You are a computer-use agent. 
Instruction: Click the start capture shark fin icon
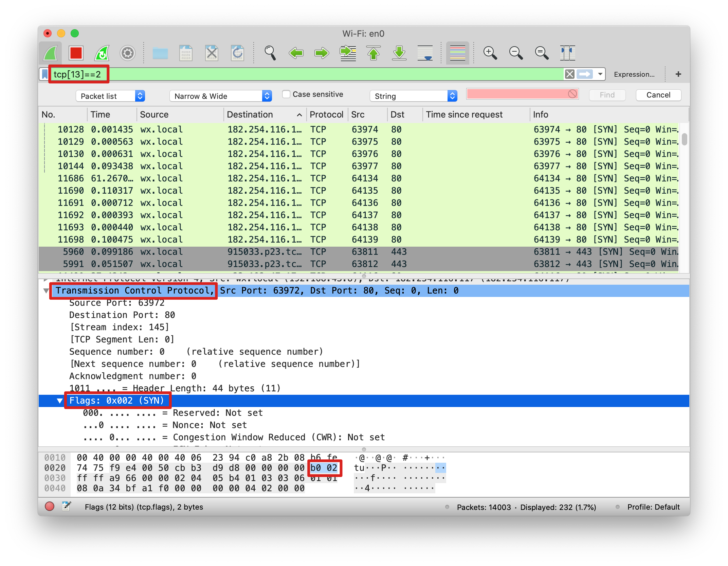click(51, 53)
